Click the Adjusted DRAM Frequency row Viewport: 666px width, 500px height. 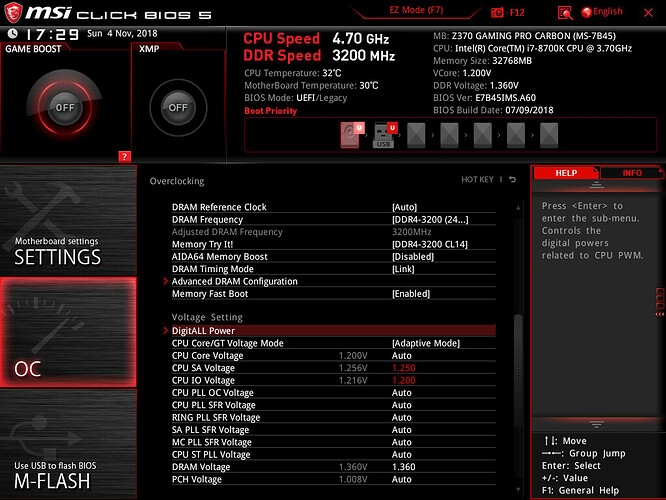333,232
